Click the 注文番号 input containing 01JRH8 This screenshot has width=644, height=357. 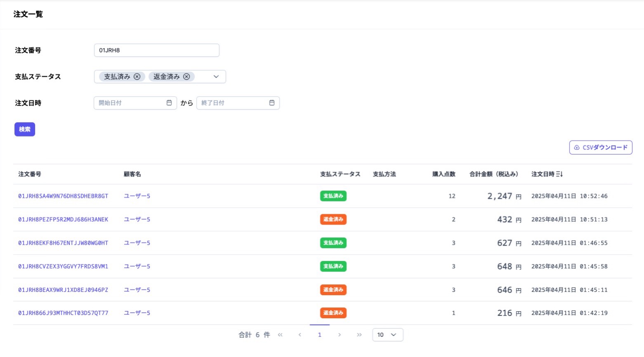click(156, 50)
